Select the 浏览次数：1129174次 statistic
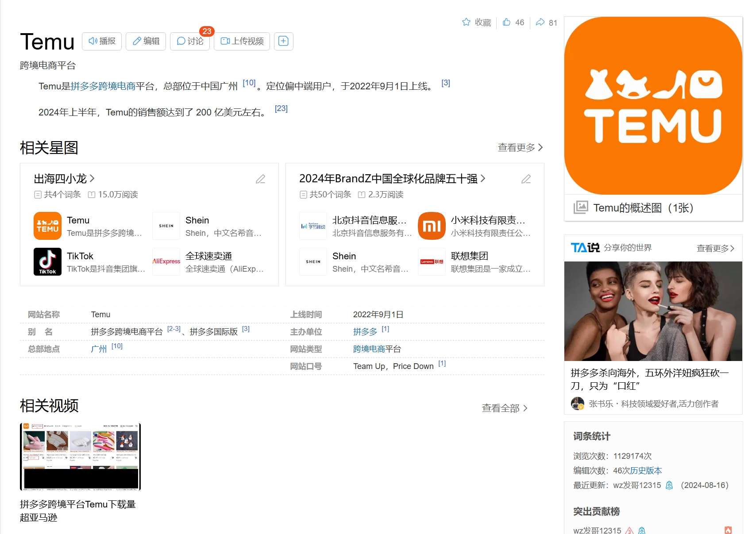The height and width of the screenshot is (534, 756). [613, 456]
